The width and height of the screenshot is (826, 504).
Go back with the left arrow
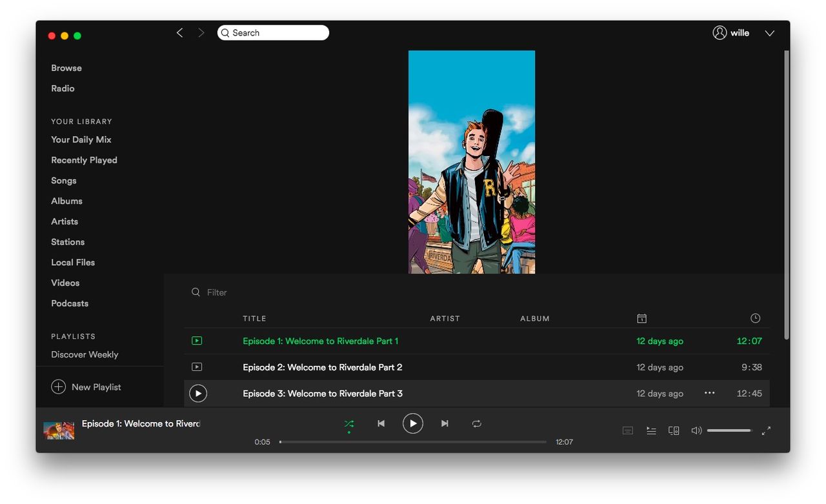[179, 33]
